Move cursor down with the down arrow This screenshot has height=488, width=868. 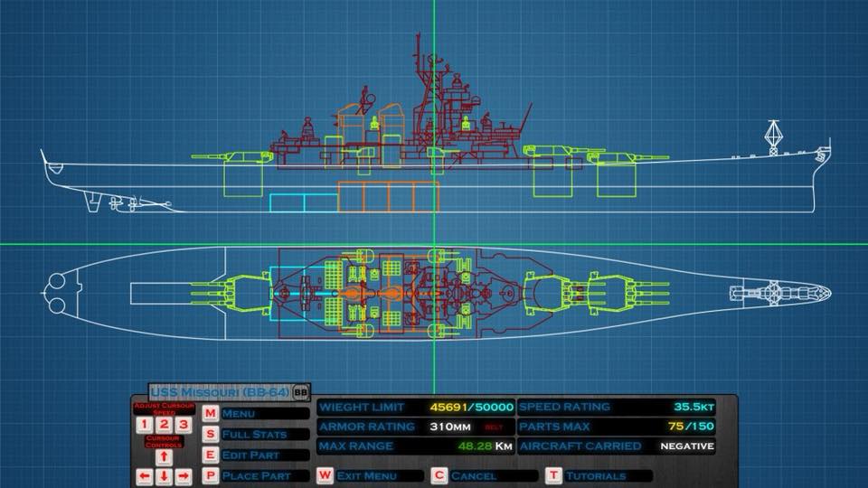[x=164, y=476]
